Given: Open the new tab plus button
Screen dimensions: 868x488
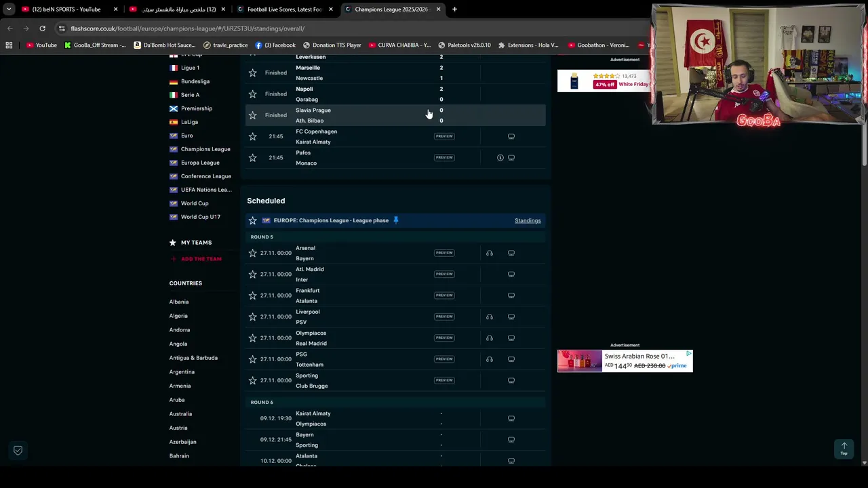Looking at the screenshot, I should pyautogui.click(x=454, y=9).
